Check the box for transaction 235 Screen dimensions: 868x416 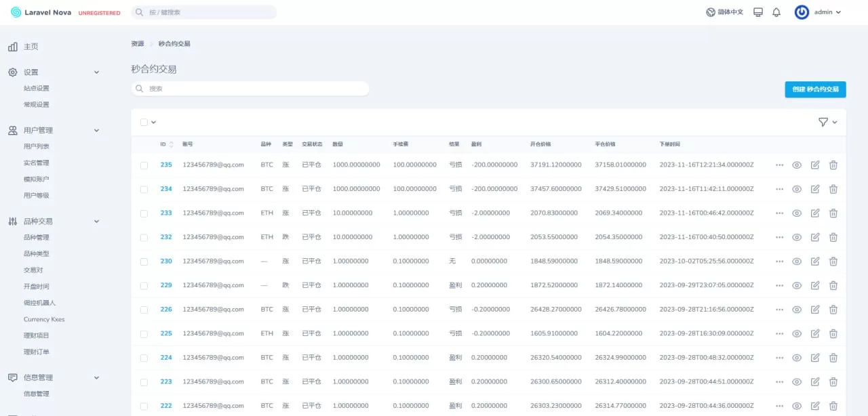144,165
